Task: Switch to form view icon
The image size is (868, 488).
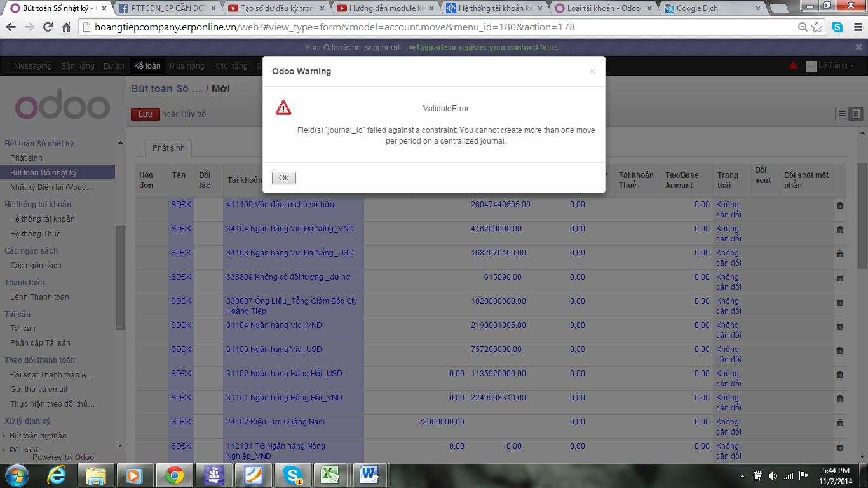Action: click(856, 114)
